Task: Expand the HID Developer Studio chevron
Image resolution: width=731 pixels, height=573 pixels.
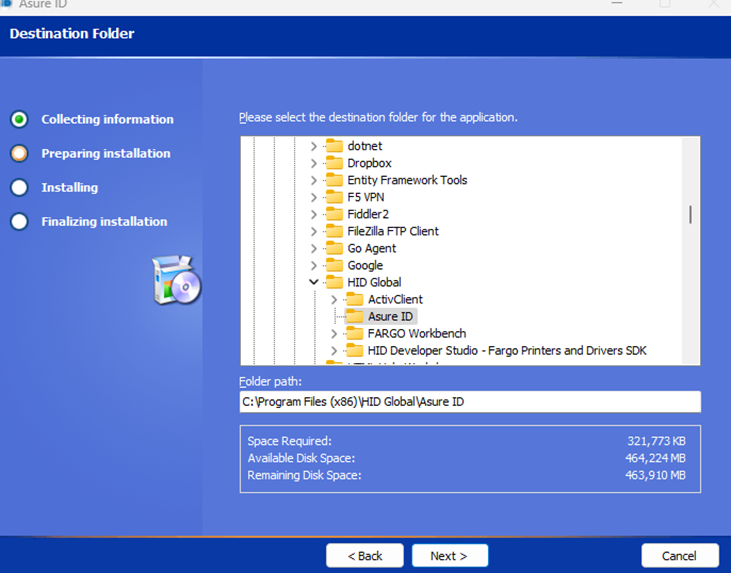Action: 334,351
